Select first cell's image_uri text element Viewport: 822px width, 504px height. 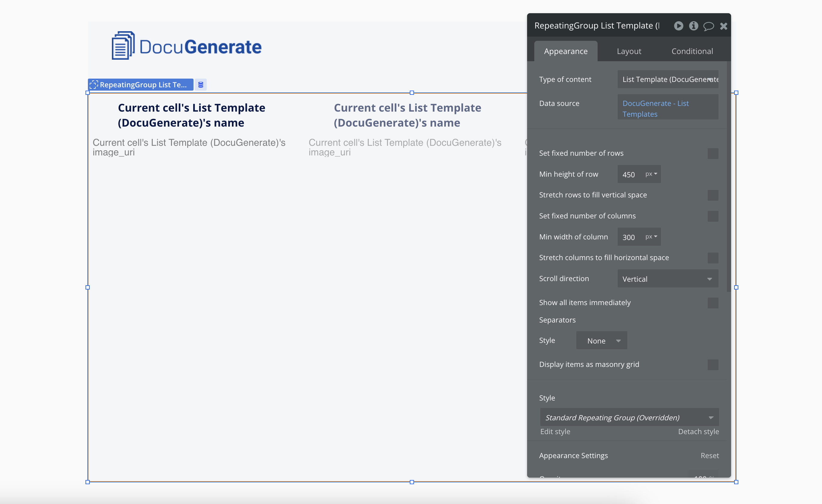click(x=189, y=147)
